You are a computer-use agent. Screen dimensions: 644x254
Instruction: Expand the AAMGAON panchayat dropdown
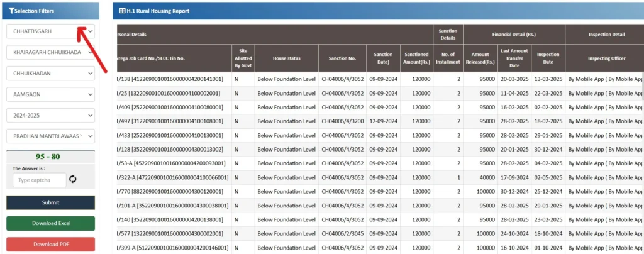coord(50,94)
